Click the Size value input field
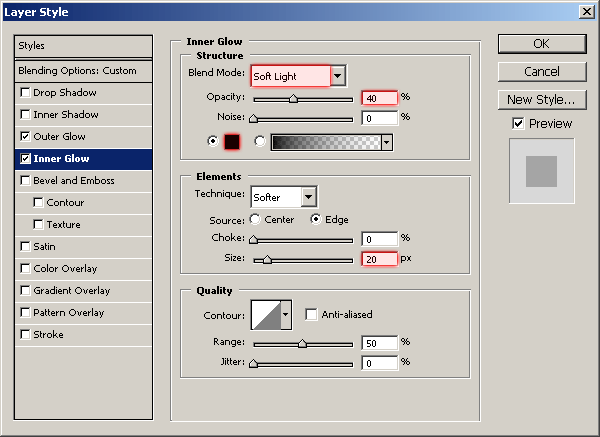 tap(379, 259)
